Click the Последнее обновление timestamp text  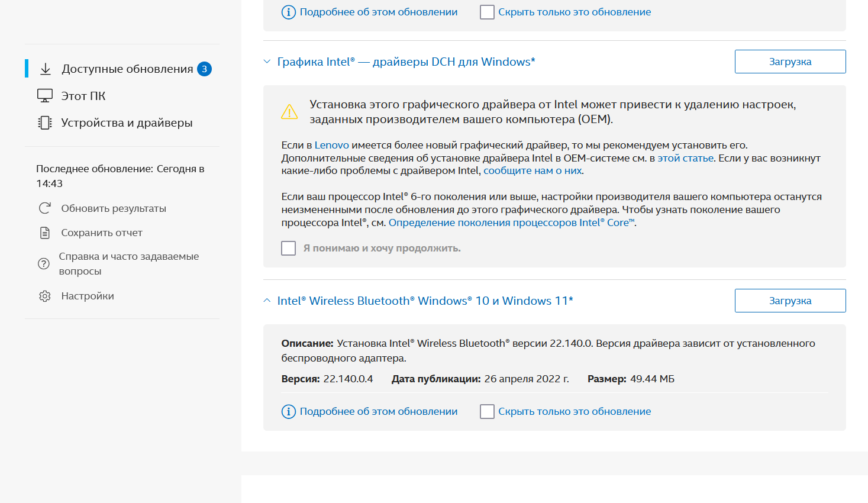(120, 176)
